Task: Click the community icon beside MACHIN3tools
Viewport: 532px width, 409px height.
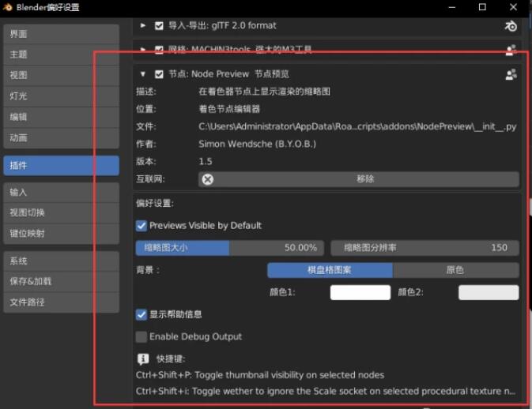Action: (x=511, y=50)
